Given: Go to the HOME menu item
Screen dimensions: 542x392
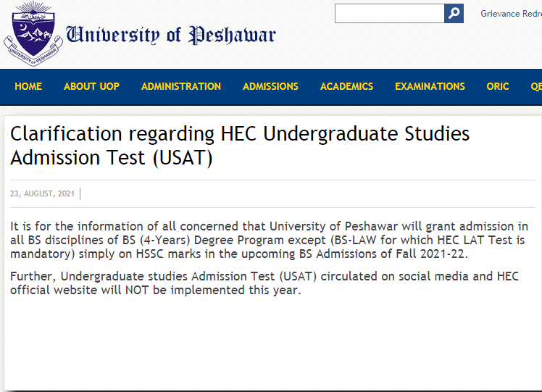Looking at the screenshot, I should pyautogui.click(x=28, y=86).
